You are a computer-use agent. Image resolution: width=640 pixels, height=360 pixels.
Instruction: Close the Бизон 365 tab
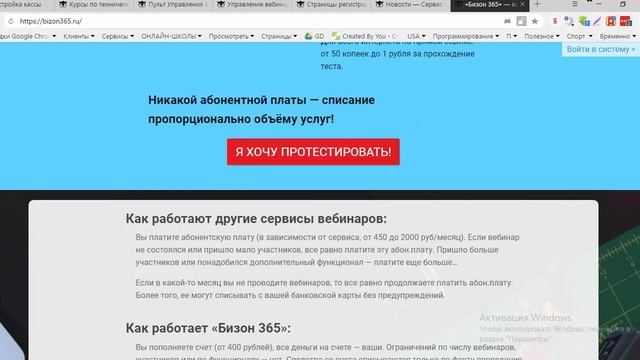point(522,4)
